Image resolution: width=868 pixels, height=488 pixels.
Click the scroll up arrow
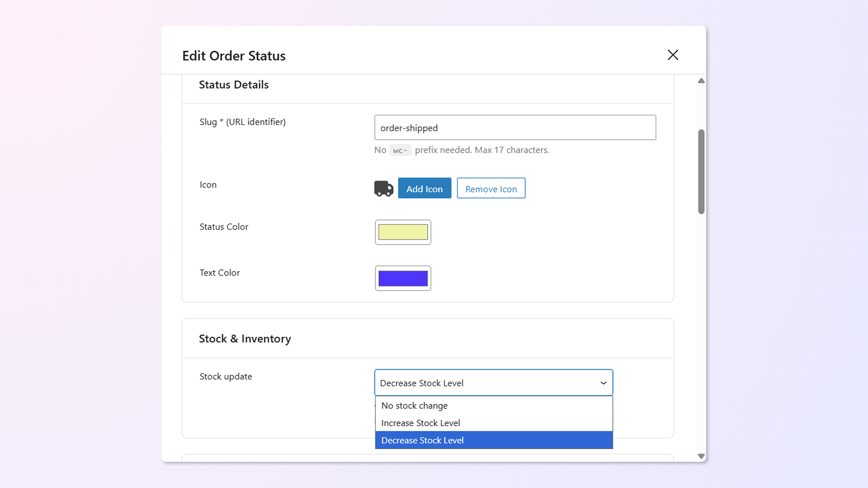click(701, 81)
